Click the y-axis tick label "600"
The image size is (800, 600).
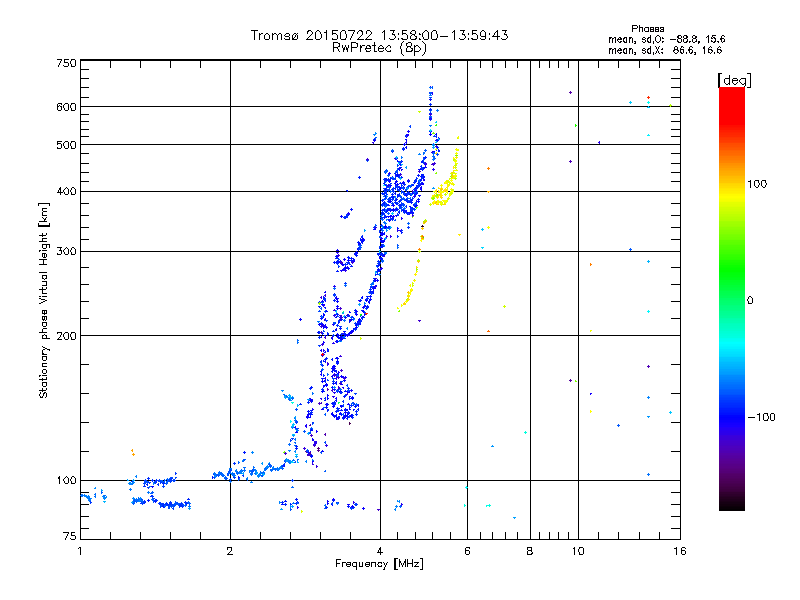coord(66,107)
